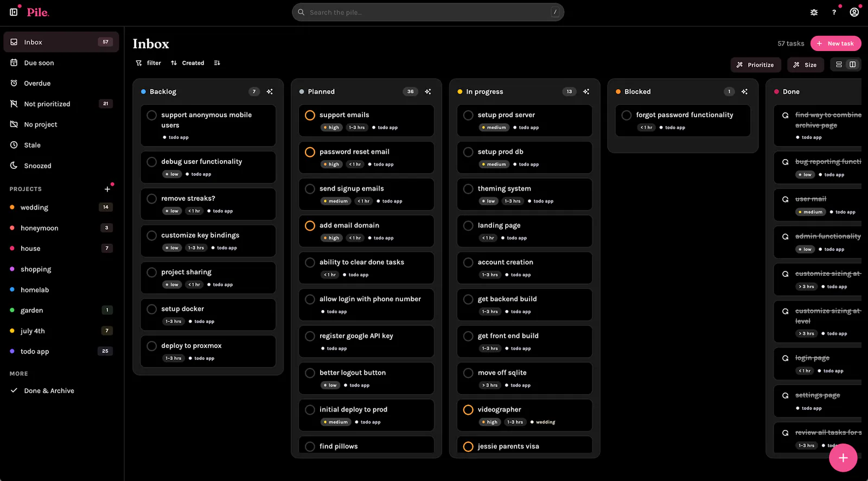
Task: Open the todo app project
Action: point(61,351)
